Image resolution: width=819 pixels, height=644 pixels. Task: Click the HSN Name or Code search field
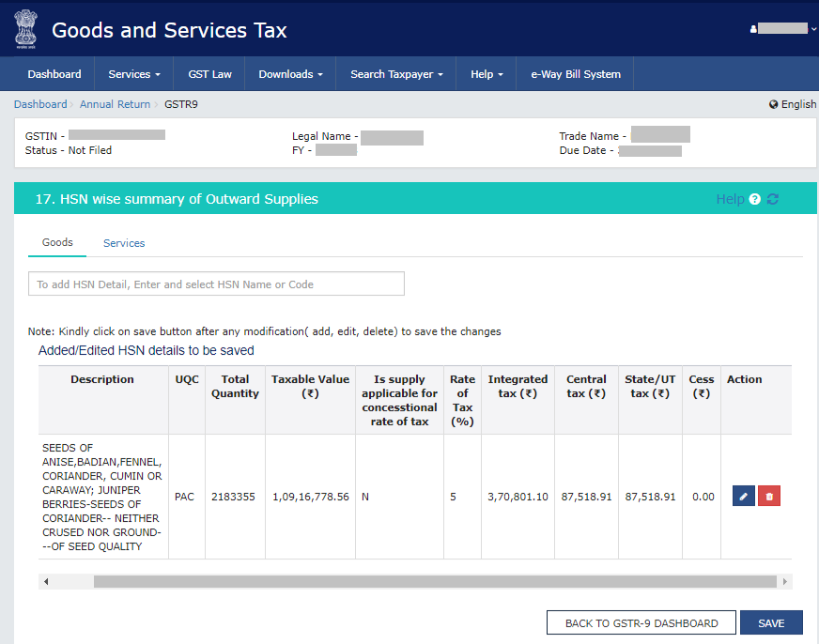[216, 284]
